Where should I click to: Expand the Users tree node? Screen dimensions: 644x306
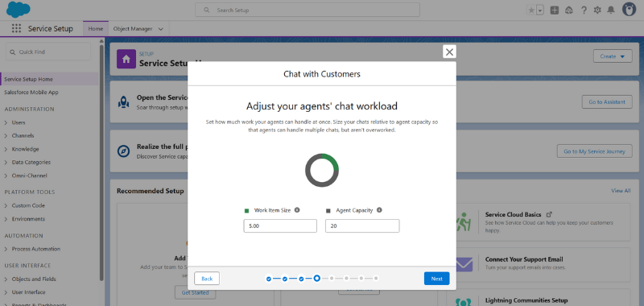pos(6,122)
